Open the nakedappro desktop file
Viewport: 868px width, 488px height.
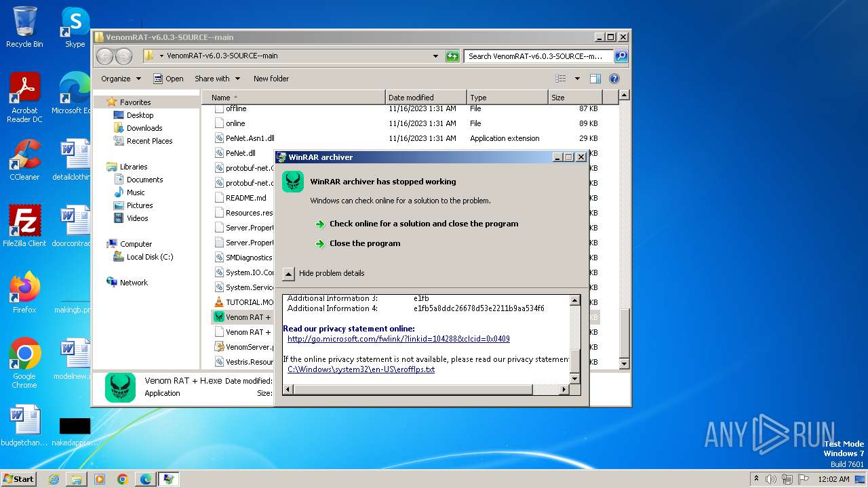point(75,432)
